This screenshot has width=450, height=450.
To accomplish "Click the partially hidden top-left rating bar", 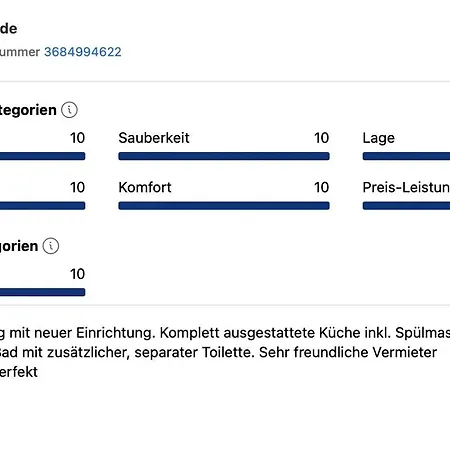I will point(43,156).
